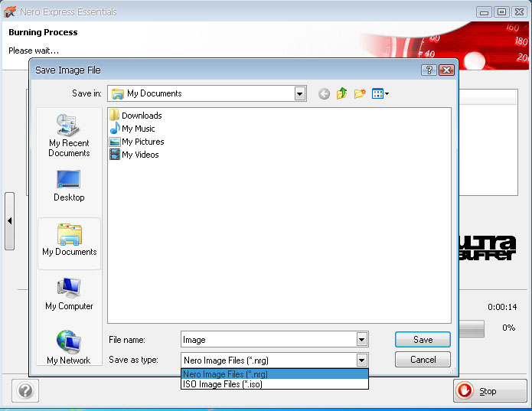Viewport: 532px width, 411px height.
Task: Go up one folder level
Action: (342, 93)
